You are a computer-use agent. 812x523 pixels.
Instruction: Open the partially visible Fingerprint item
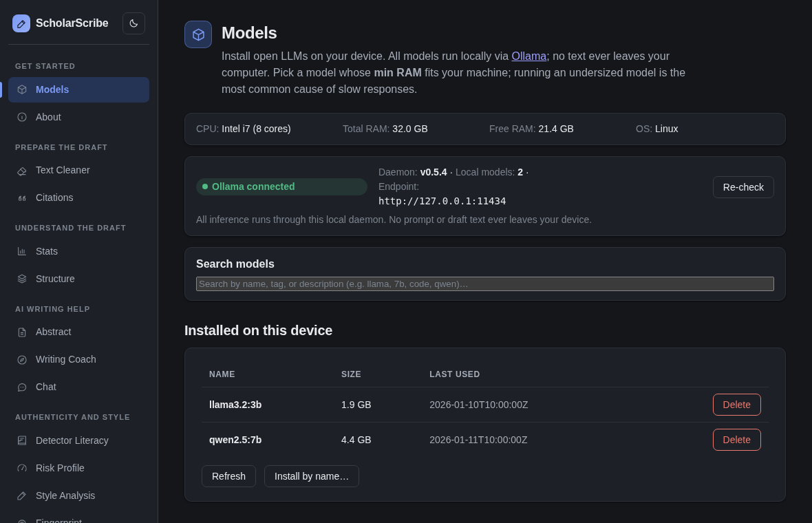coord(78,517)
